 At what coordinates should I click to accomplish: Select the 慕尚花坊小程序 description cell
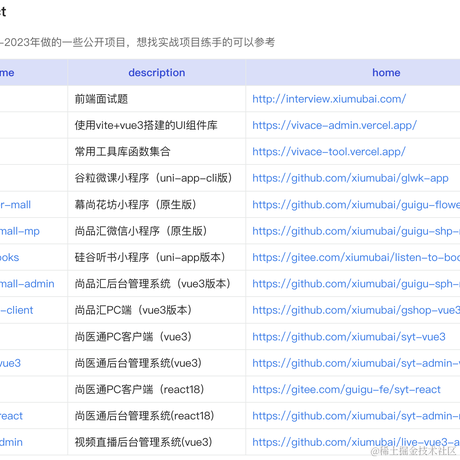[x=157, y=205]
